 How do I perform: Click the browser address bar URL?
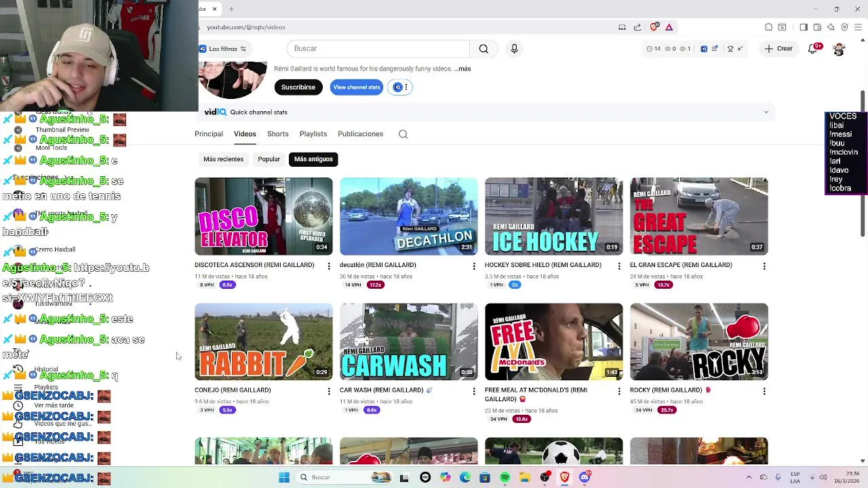(246, 27)
